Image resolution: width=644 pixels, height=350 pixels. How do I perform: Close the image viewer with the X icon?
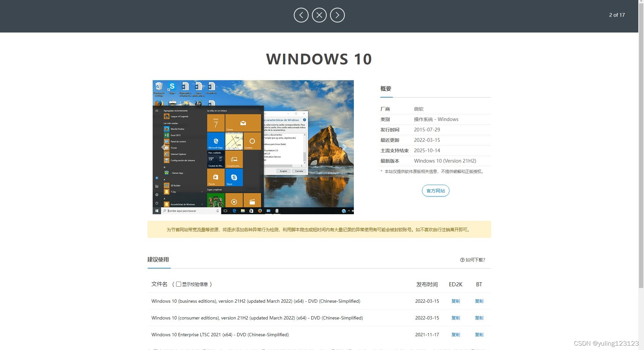(319, 15)
